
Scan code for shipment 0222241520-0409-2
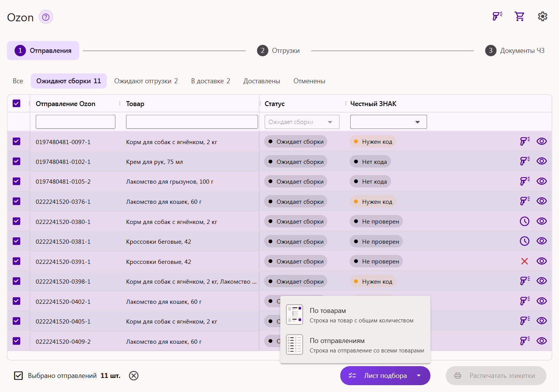(x=525, y=341)
